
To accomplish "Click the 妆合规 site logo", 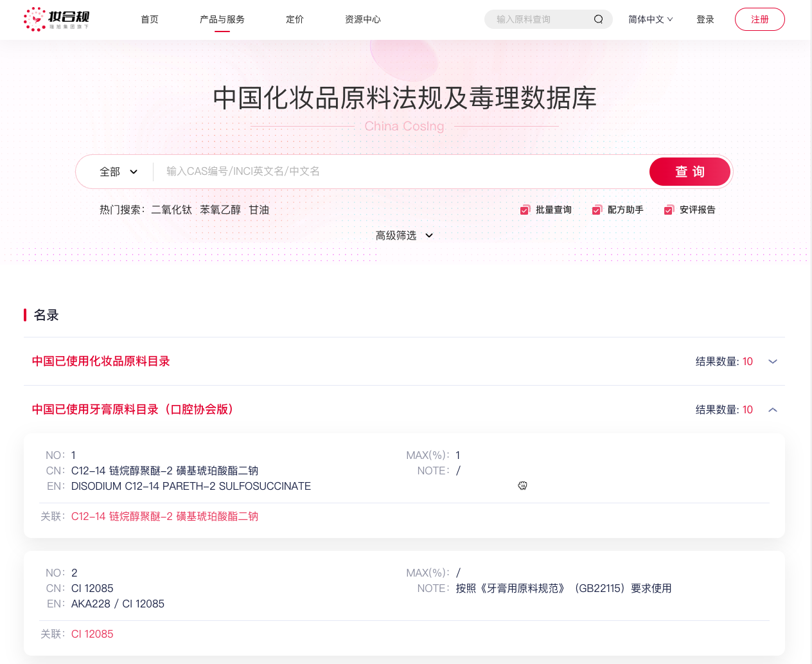I will 56,19.
